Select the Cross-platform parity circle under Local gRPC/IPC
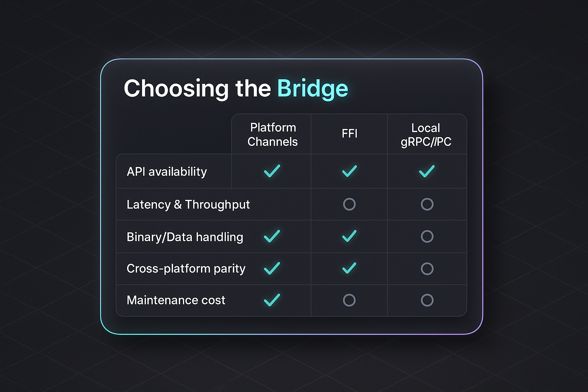 pos(427,268)
